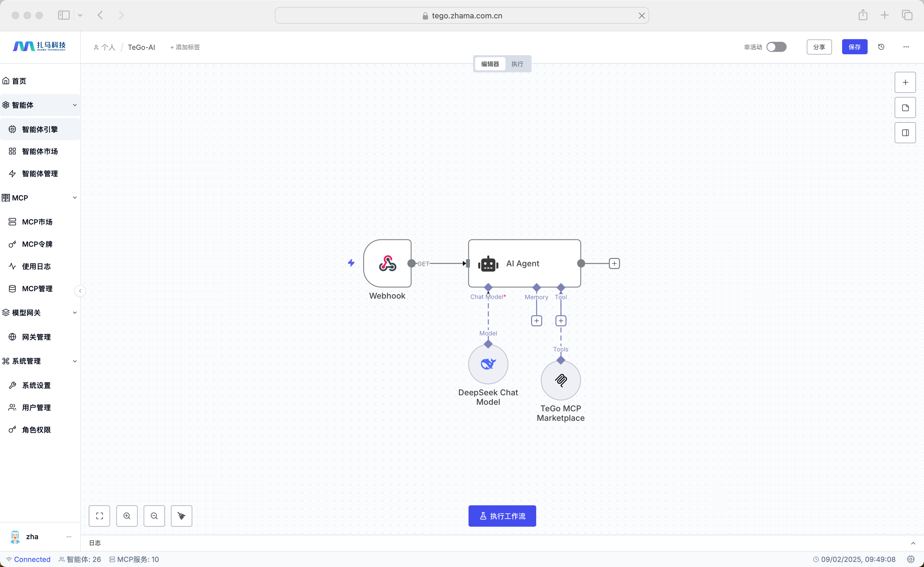Screen dimensions: 924x567
Task: Click the tidy-up nodes broom icon
Action: pos(182,516)
